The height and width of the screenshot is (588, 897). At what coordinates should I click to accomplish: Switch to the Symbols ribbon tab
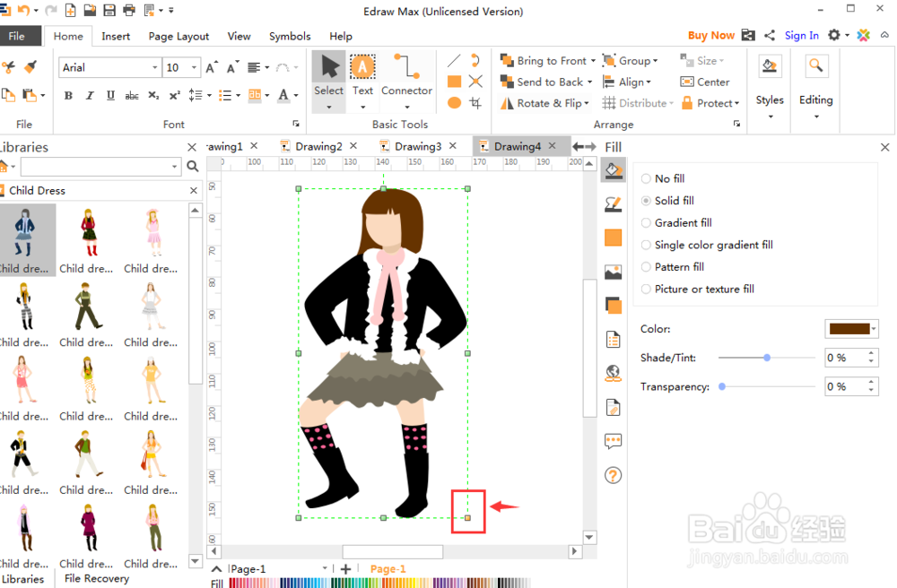290,36
